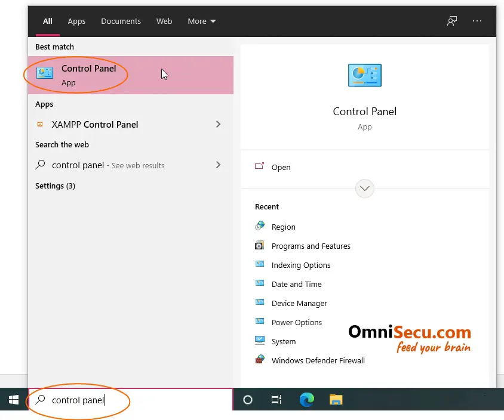Expand the web results arrow for control panel
Image resolution: width=504 pixels, height=420 pixels.
[218, 165]
